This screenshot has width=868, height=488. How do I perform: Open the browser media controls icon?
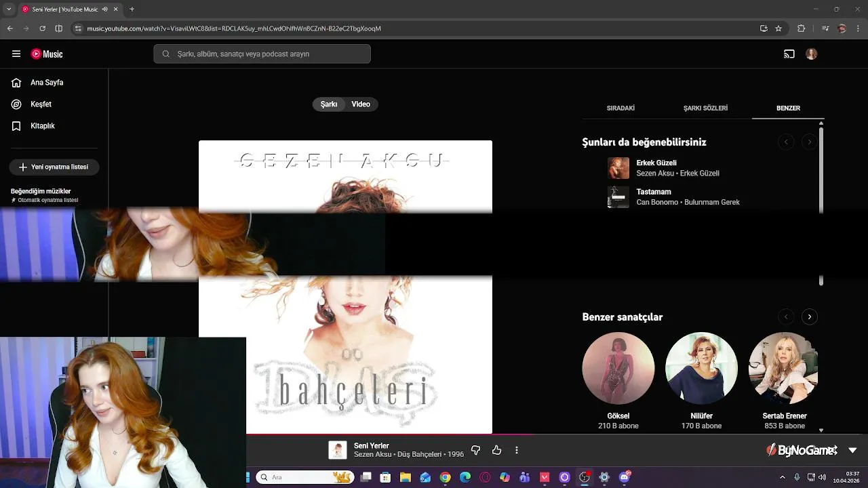click(x=825, y=28)
